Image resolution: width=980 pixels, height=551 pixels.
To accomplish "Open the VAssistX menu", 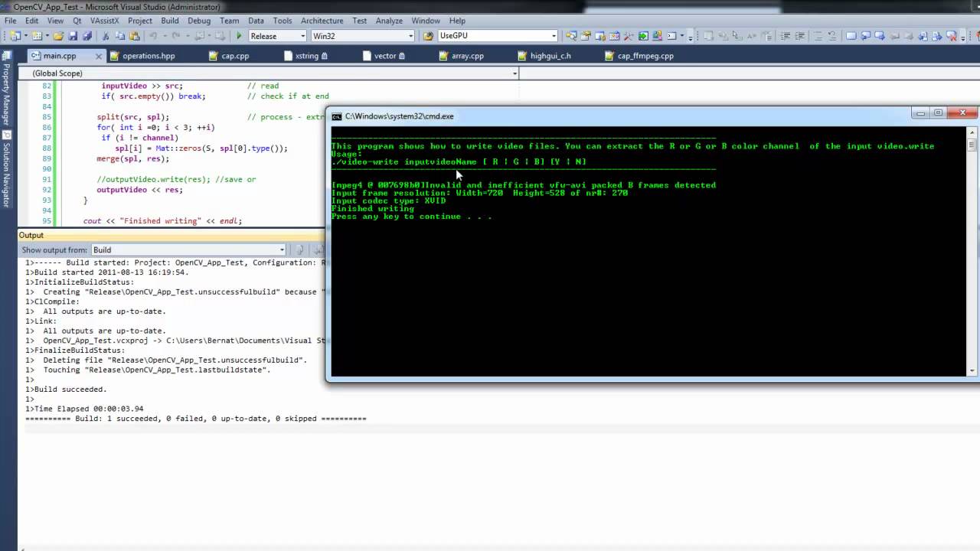I will [x=105, y=21].
